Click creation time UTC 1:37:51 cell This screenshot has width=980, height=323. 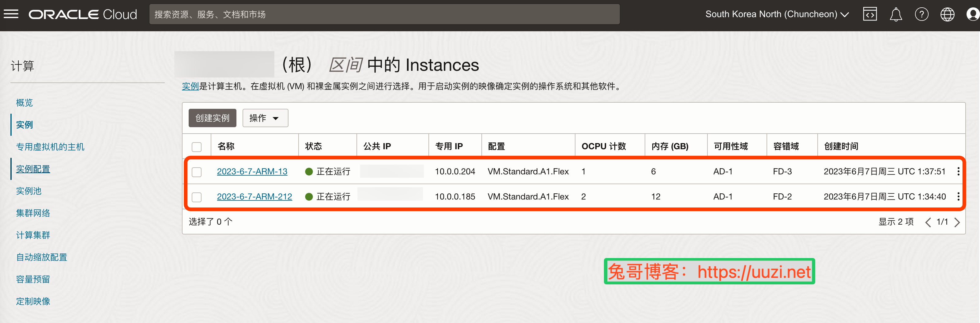pos(884,171)
